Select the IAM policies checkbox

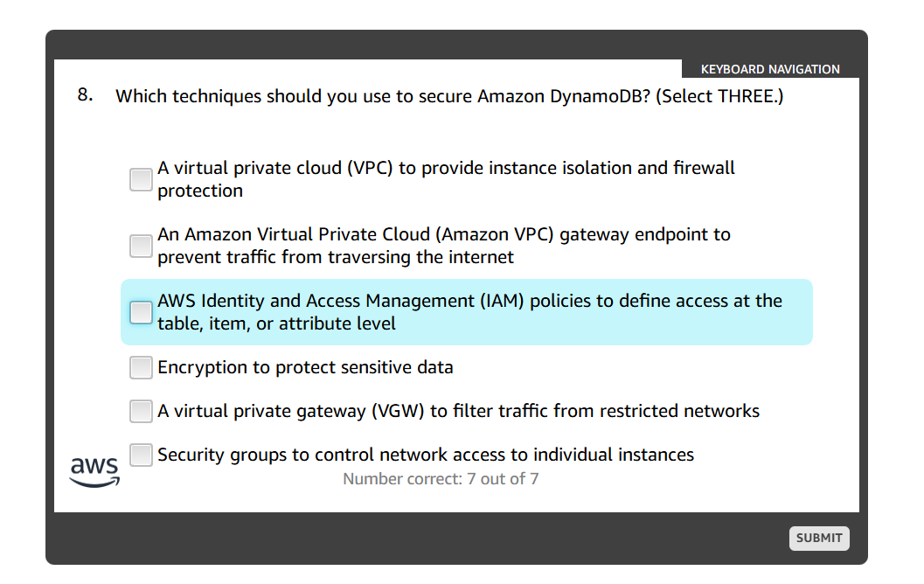click(141, 312)
